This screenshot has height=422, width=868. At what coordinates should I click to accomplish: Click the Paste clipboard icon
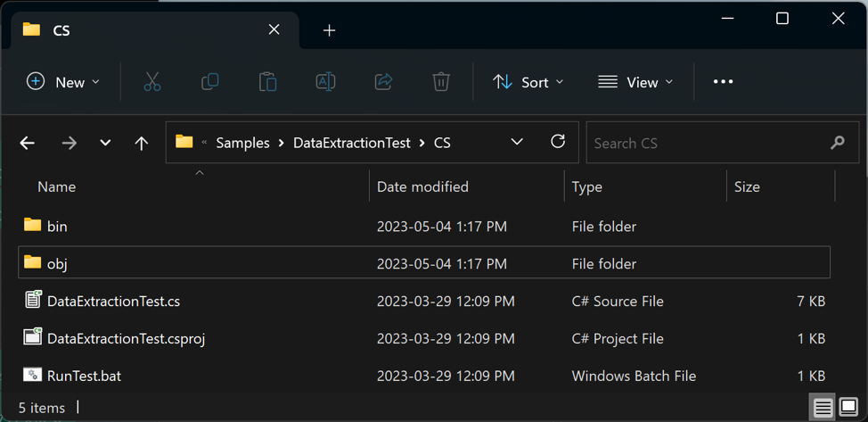tap(267, 82)
